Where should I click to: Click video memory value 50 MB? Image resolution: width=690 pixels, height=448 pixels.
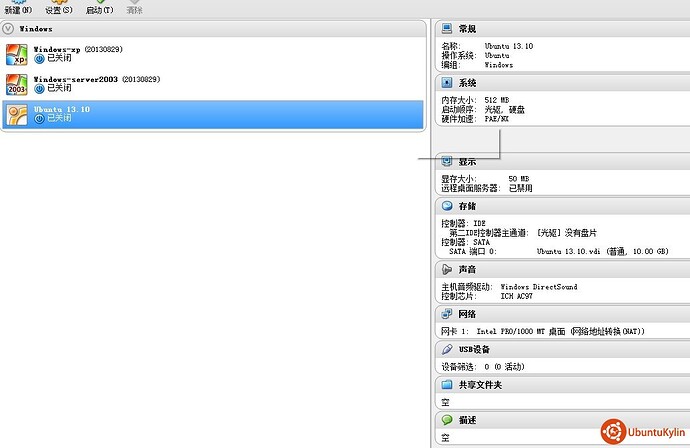(x=519, y=179)
